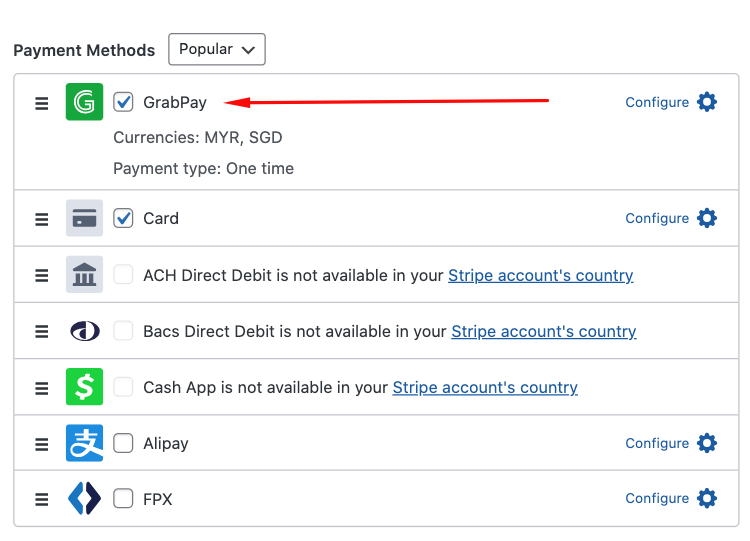Click the Cash App logo icon

[84, 387]
